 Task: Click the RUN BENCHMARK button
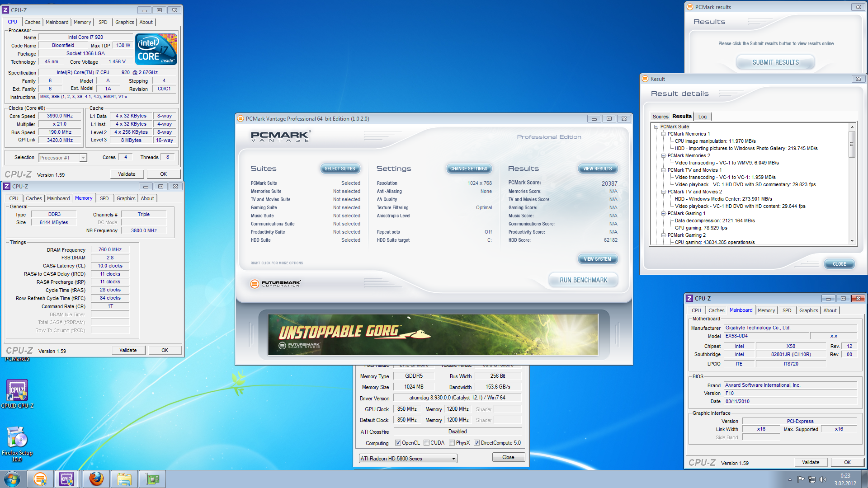pyautogui.click(x=583, y=280)
